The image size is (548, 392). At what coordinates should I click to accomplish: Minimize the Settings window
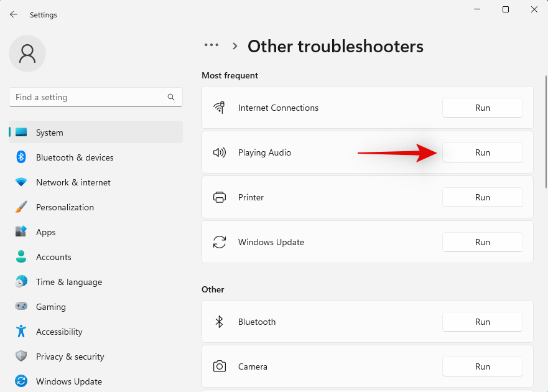pos(477,9)
